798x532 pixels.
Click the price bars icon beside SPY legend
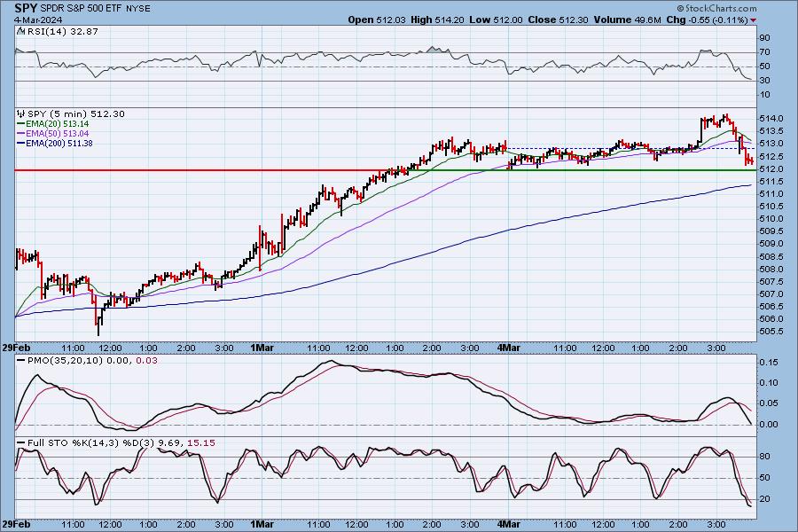click(21, 113)
